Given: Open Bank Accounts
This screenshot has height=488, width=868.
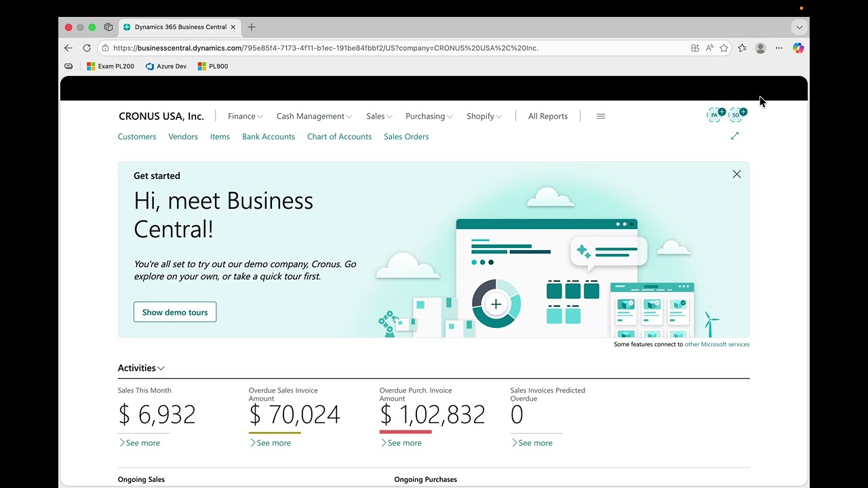Looking at the screenshot, I should (269, 136).
